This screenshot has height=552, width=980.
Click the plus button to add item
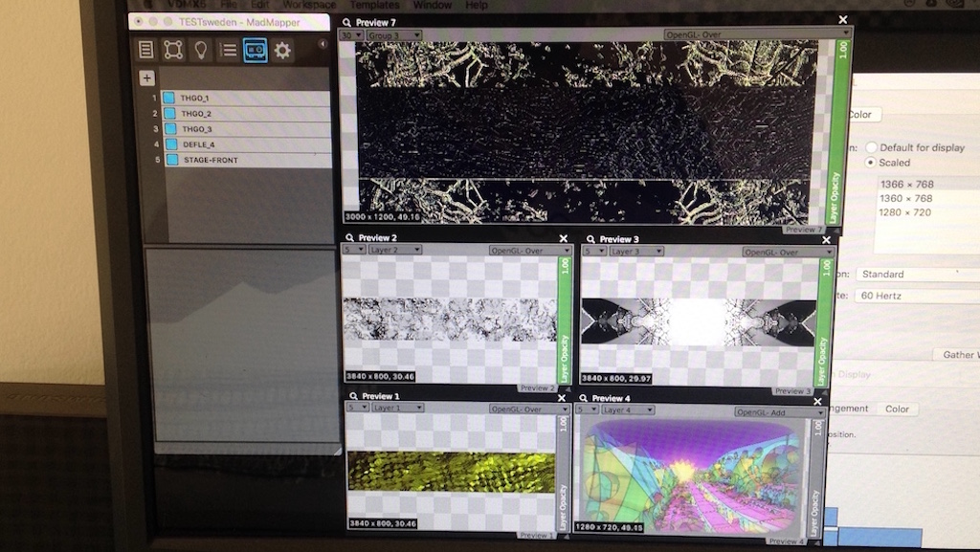tap(146, 78)
